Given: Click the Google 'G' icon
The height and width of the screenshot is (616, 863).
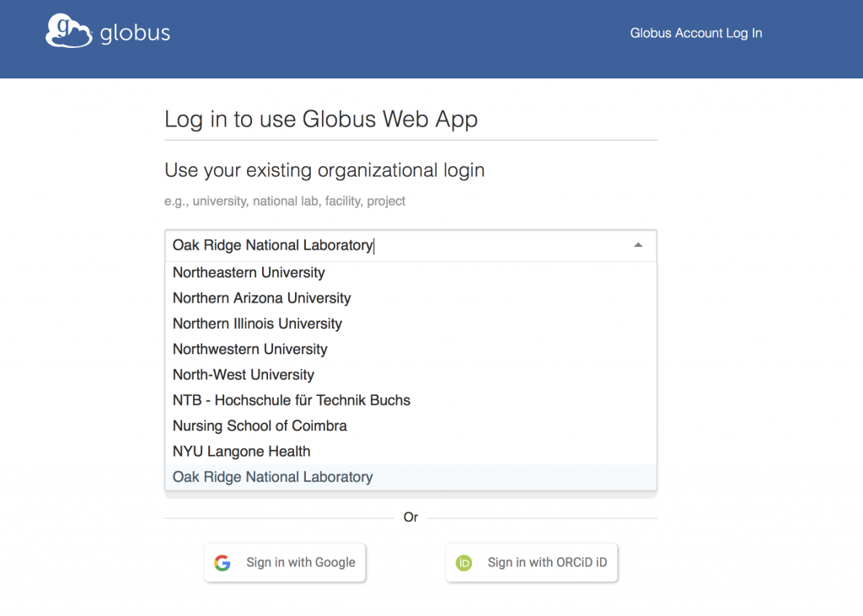Looking at the screenshot, I should (x=222, y=563).
